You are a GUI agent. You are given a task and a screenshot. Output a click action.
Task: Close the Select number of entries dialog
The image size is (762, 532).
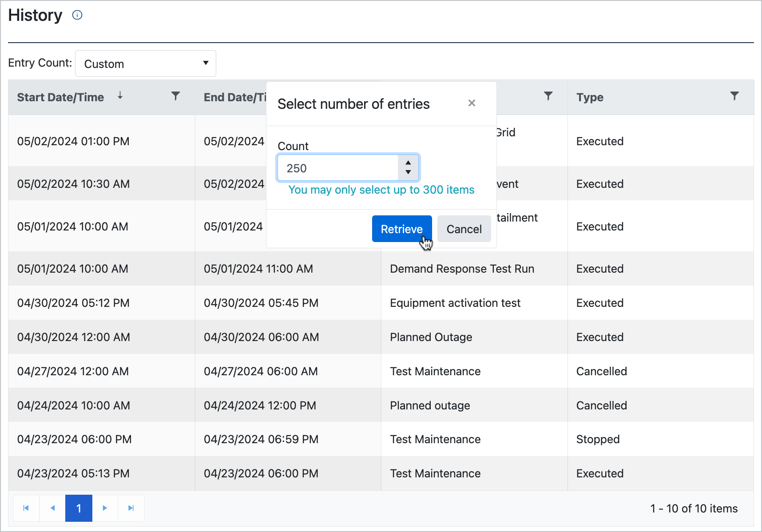click(x=472, y=103)
